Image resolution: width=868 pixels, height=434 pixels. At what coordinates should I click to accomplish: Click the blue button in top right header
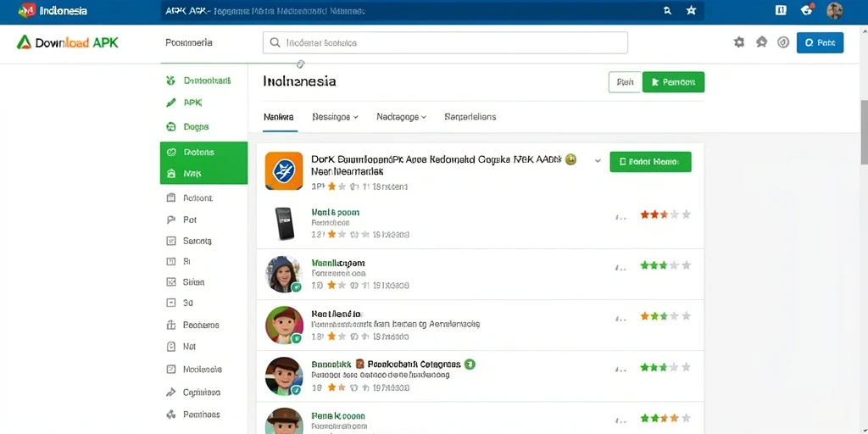point(820,42)
